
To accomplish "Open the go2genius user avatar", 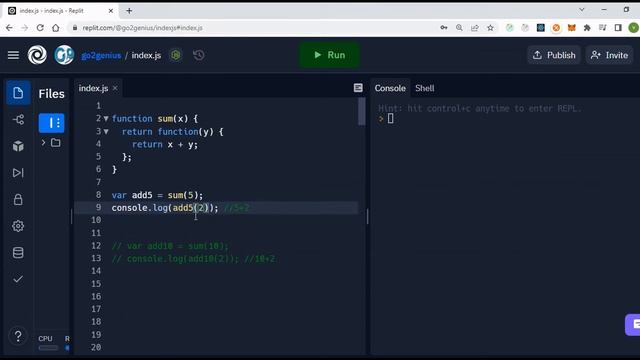I will [x=64, y=55].
